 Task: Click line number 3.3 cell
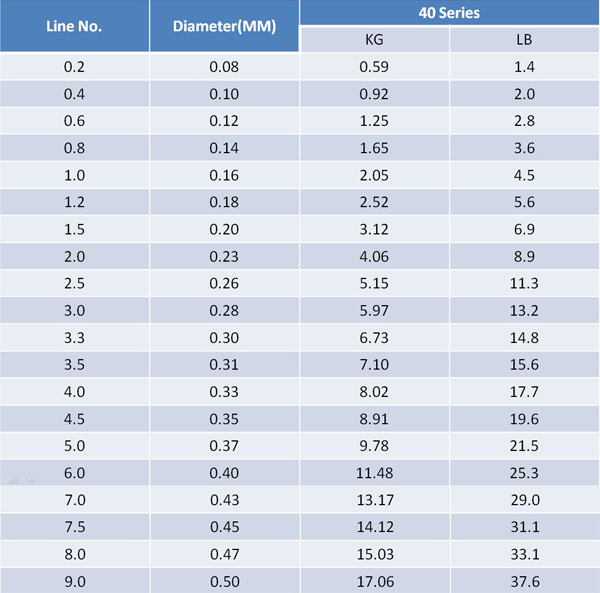pos(74,337)
